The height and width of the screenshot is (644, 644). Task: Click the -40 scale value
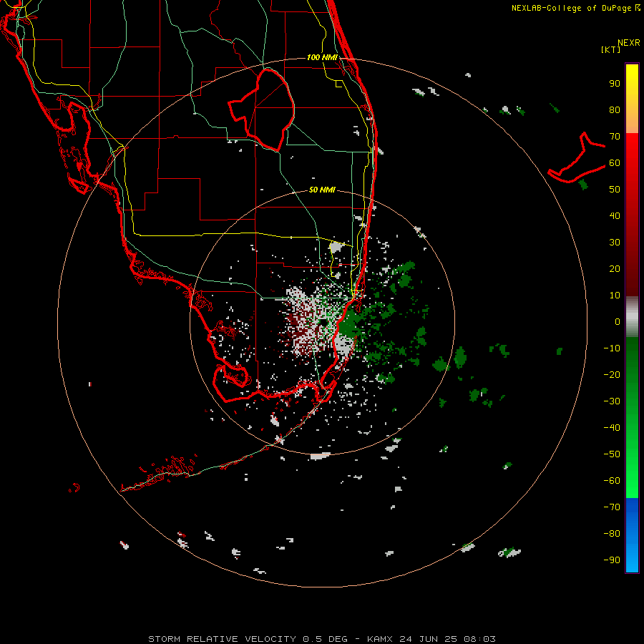(612, 428)
